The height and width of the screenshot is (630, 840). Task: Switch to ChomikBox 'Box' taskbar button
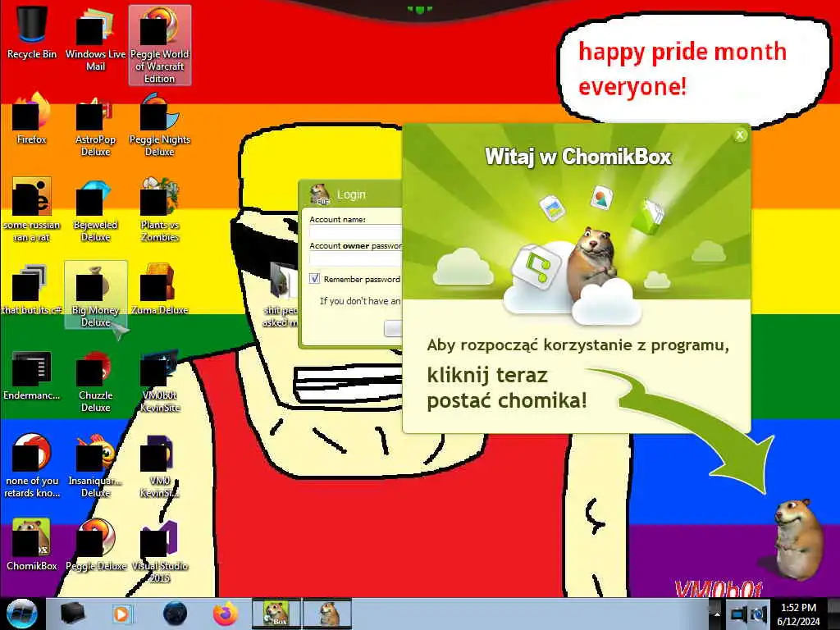pos(276,614)
